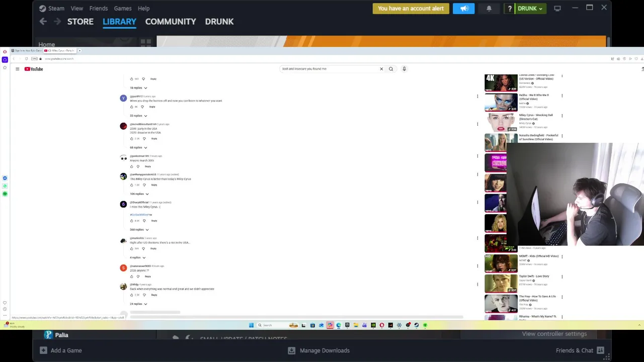This screenshot has height=362, width=644.
Task: Run search with the magnifier button
Action: pyautogui.click(x=391, y=69)
